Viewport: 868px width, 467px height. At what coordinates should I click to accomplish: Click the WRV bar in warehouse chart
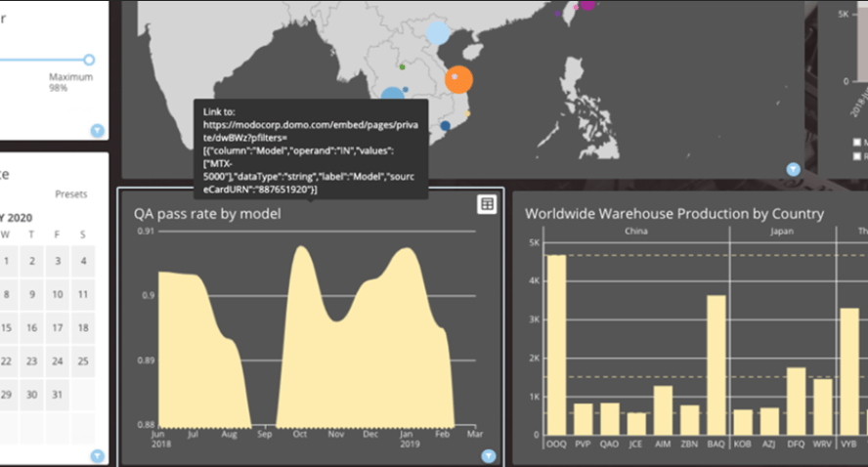coord(823,406)
